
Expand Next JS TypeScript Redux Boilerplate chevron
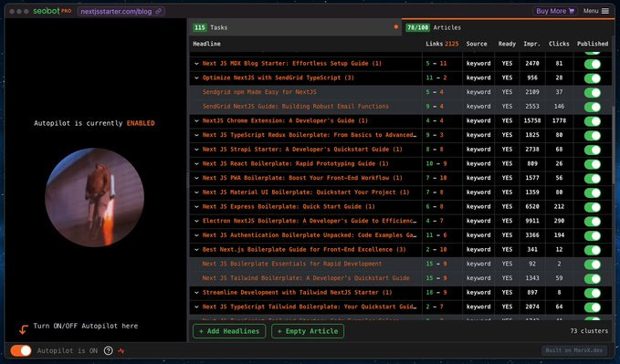(x=196, y=135)
